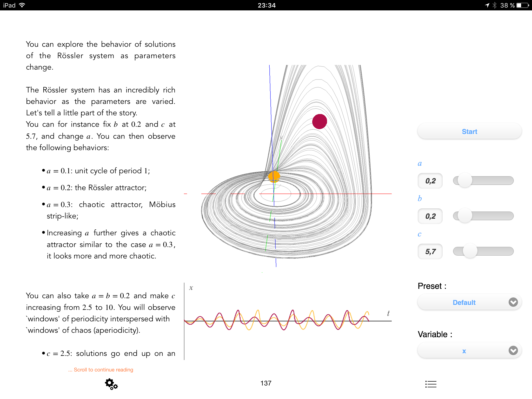Open the table of contents list icon
Image resolution: width=532 pixels, height=399 pixels.
coord(431,384)
